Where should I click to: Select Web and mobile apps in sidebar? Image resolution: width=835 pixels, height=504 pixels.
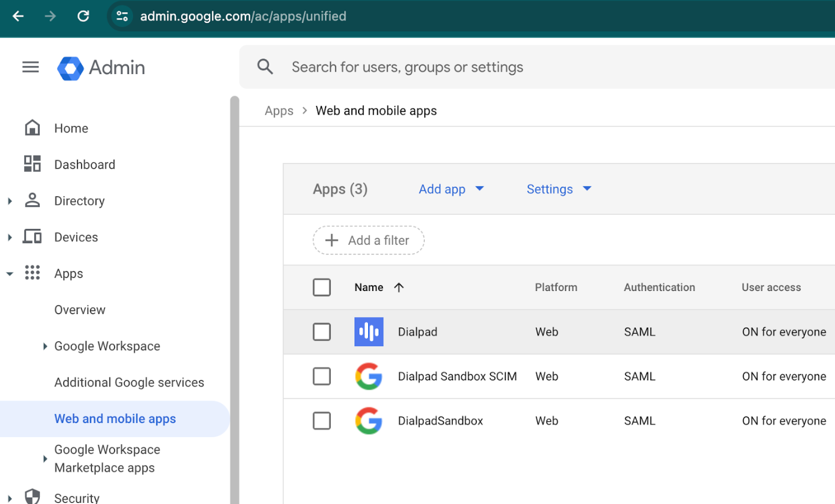coord(115,419)
